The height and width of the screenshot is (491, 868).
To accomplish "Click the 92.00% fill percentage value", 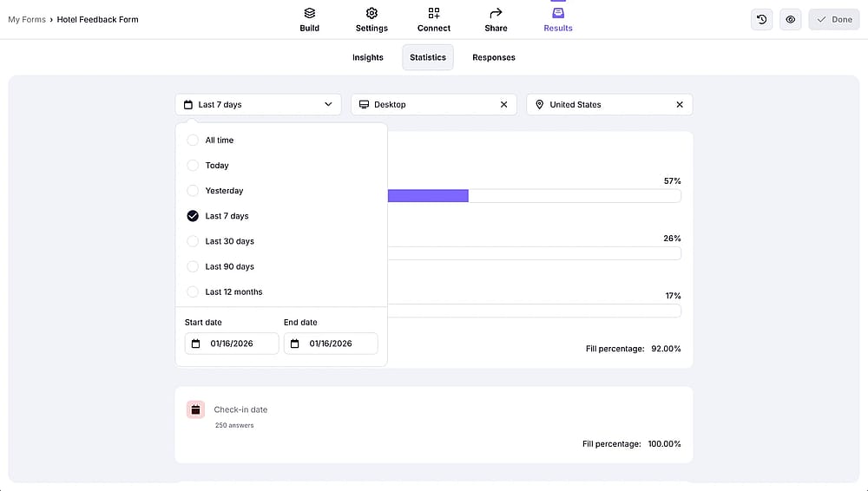I will tap(666, 349).
